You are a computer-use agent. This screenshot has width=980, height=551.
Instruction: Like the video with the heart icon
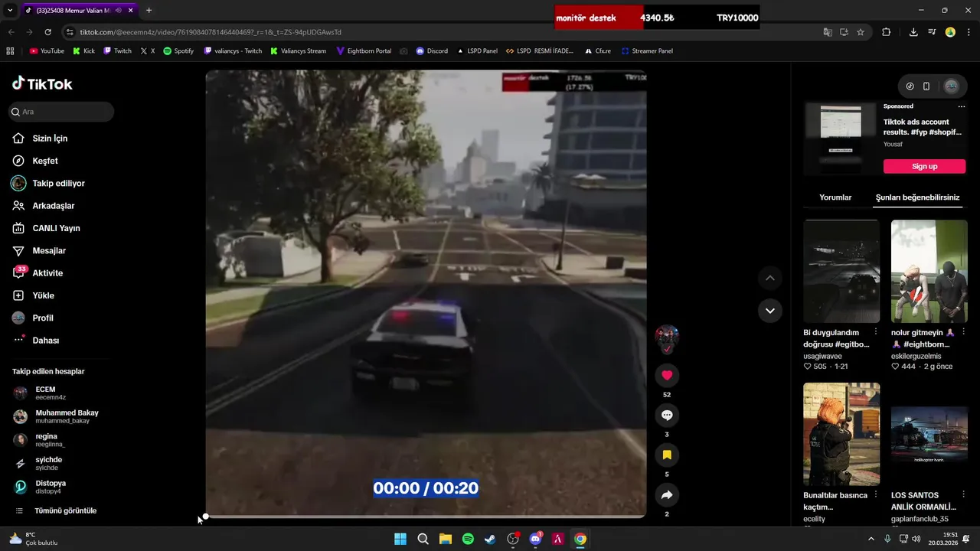click(x=667, y=375)
